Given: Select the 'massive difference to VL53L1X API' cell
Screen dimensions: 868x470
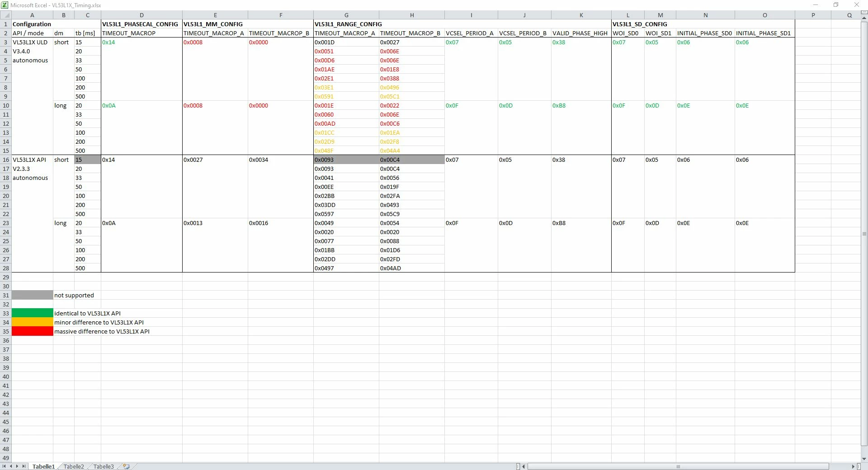Looking at the screenshot, I should coord(102,331).
